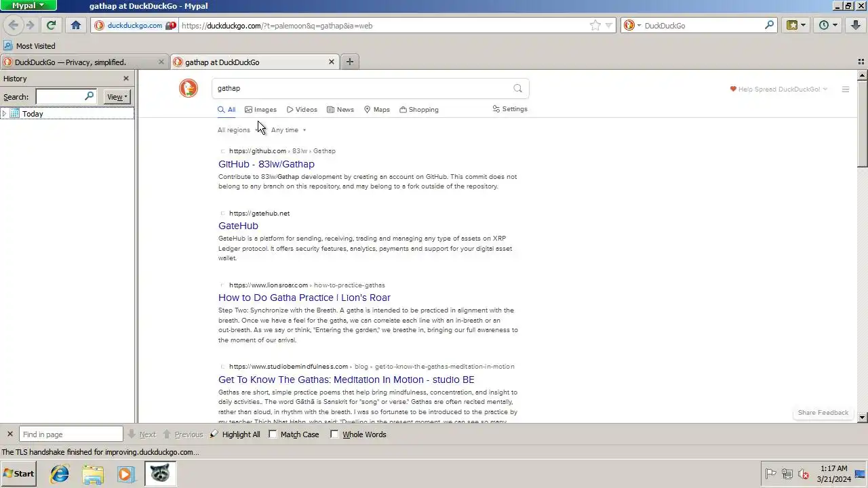This screenshot has height=488, width=868.
Task: Expand Help Spread DuckDuckGo dropdown
Action: pyautogui.click(x=778, y=89)
